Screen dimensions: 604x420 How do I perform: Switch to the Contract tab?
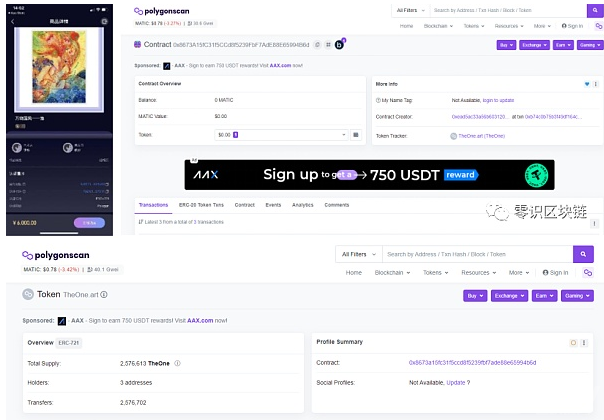tap(245, 205)
